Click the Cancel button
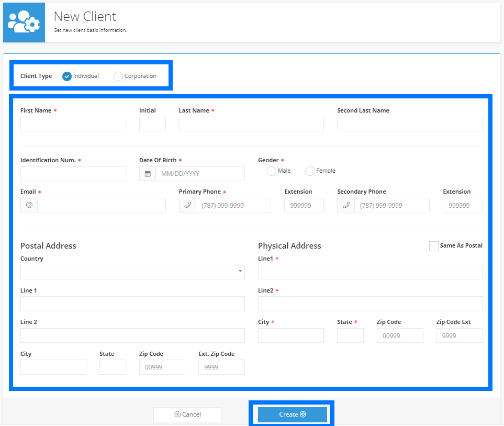The height and width of the screenshot is (426, 504). [x=187, y=414]
